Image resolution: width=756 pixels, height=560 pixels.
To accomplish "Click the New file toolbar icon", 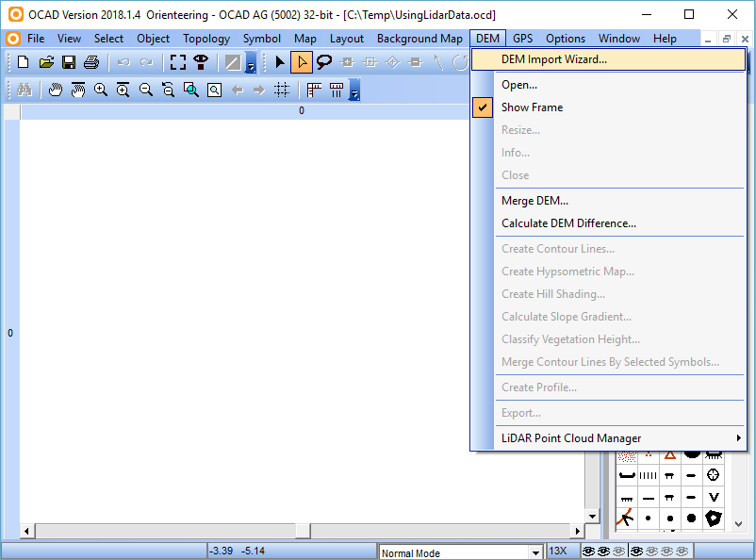I will coord(24,62).
